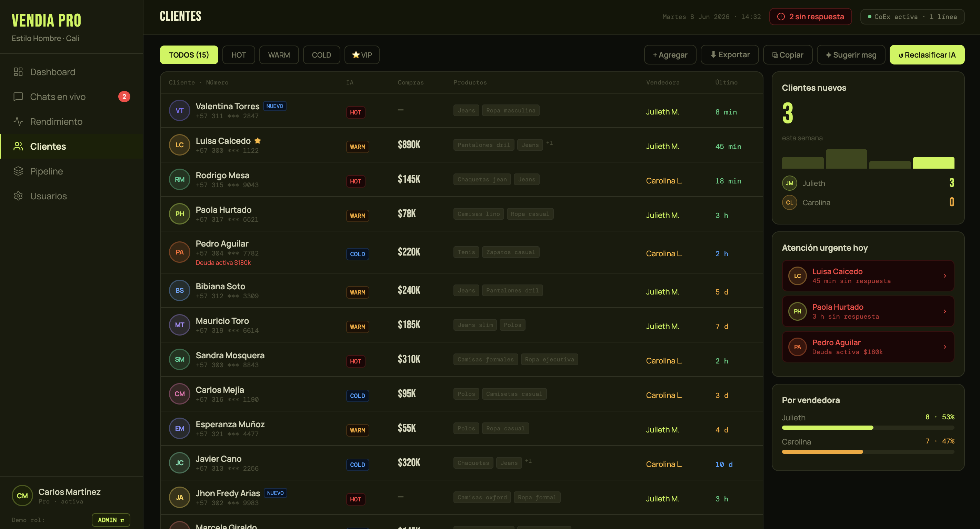Click the NUEVO tag beside Valentina Torres
This screenshot has height=529, width=980.
click(x=275, y=106)
